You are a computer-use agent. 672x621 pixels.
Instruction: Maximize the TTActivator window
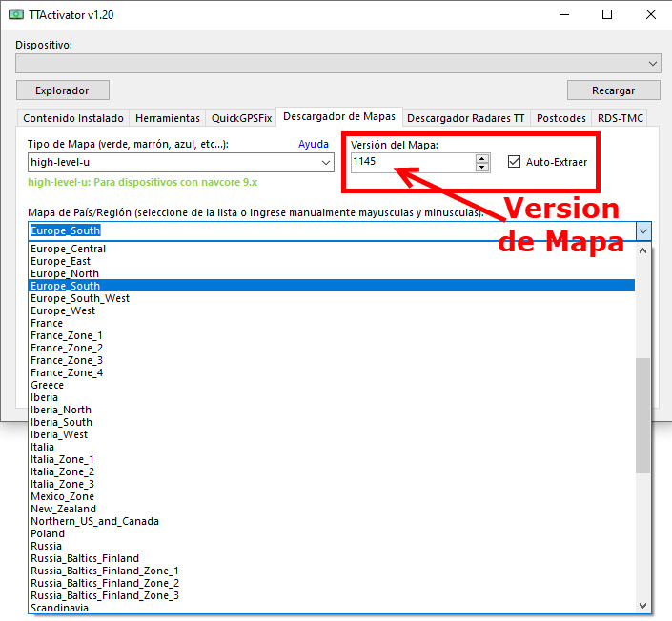tap(607, 15)
